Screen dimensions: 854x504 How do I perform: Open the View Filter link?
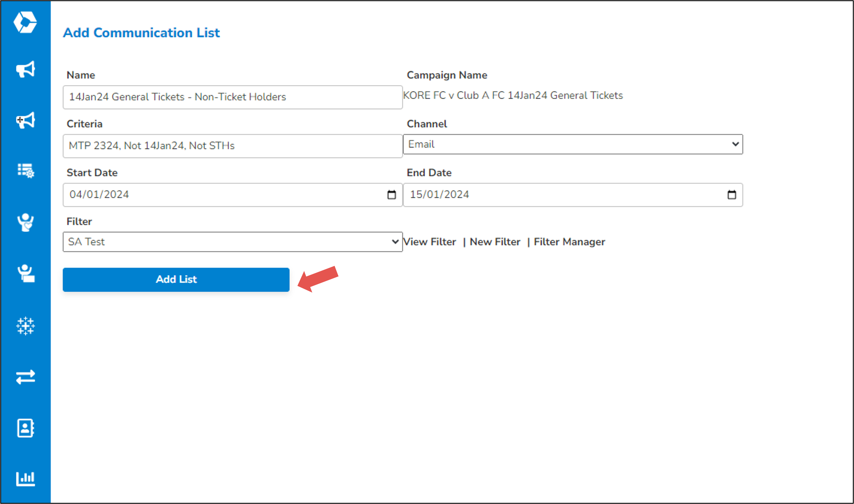pos(429,242)
